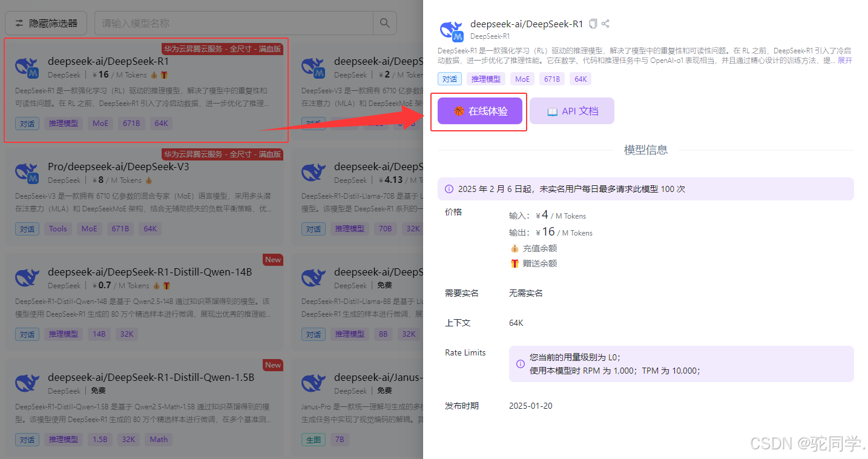This screenshot has height=459, width=868.
Task: Click the New badge on the Distill-Qwen-1.5B card
Action: [x=273, y=365]
